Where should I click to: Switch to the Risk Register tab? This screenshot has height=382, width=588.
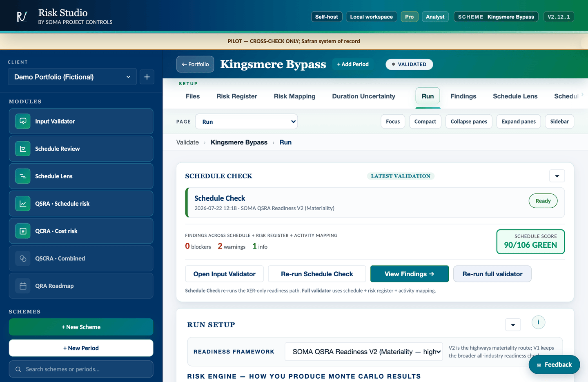point(237,96)
